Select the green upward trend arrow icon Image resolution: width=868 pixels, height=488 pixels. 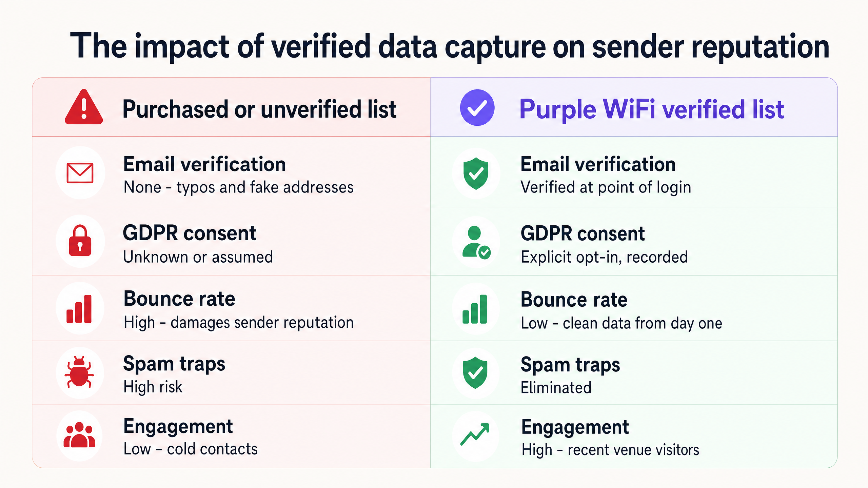point(475,434)
